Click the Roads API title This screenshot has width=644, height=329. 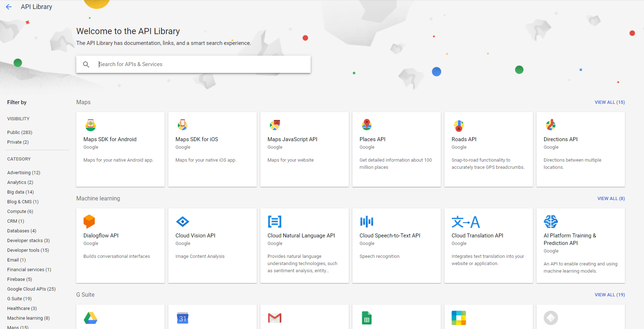pos(464,139)
